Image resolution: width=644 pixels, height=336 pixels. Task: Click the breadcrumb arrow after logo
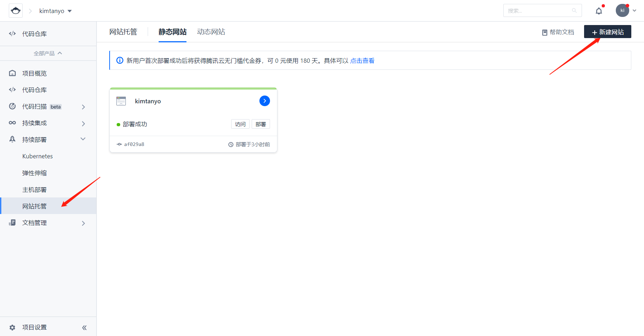(x=30, y=11)
